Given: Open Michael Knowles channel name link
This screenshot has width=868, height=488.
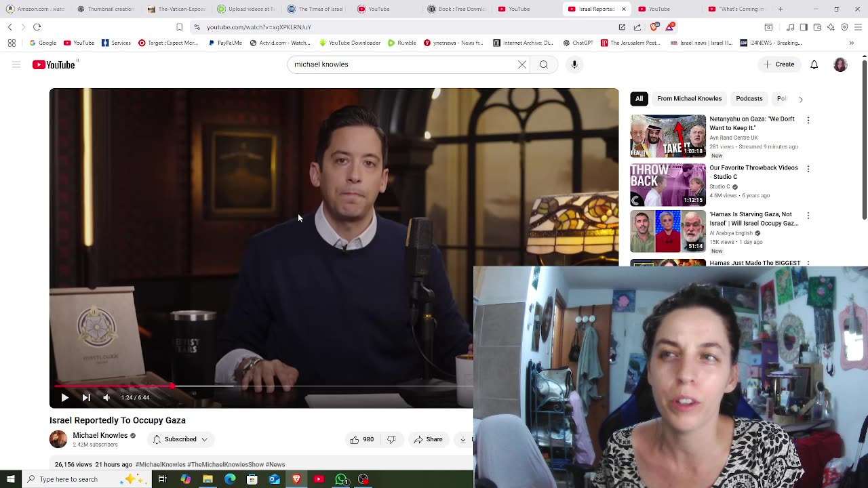Looking at the screenshot, I should [100, 435].
